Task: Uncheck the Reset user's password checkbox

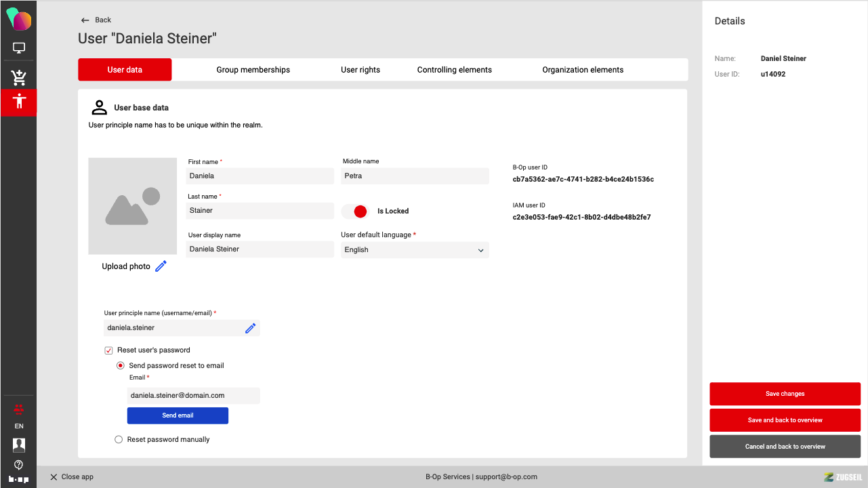Action: pyautogui.click(x=108, y=350)
